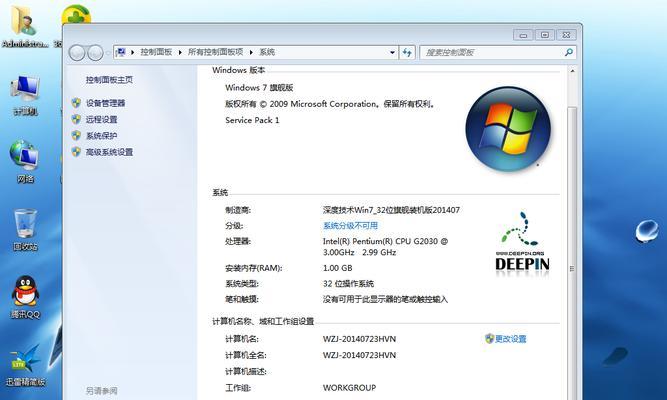Click the workgroup value WORKGROUP
This screenshot has height=400, width=667.
pyautogui.click(x=349, y=388)
